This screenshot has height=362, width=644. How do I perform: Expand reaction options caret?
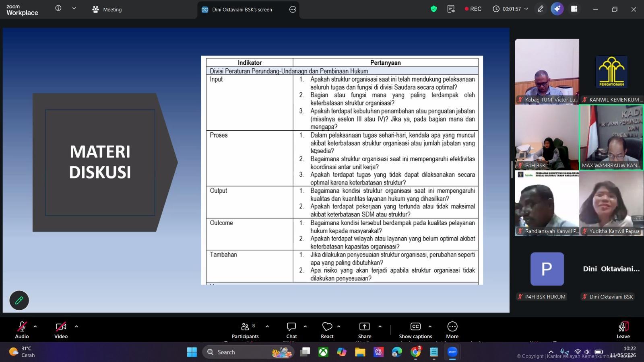tap(339, 327)
